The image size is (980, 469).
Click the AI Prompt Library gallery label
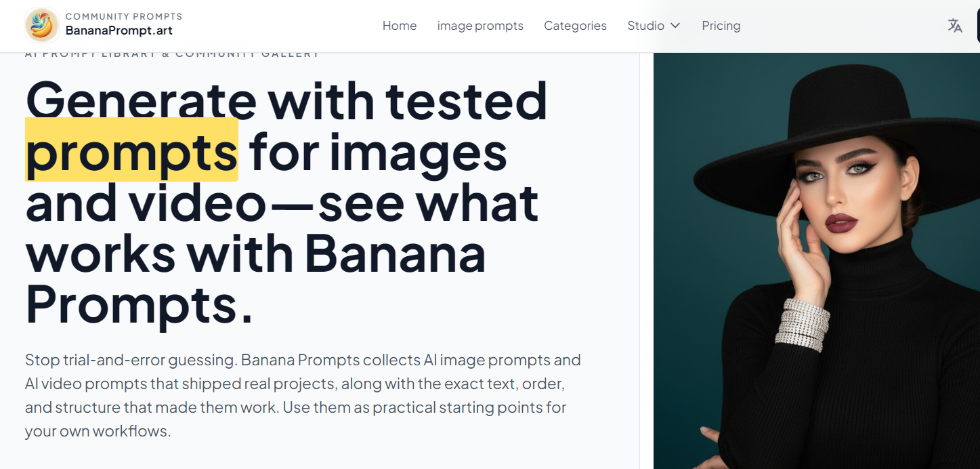172,54
